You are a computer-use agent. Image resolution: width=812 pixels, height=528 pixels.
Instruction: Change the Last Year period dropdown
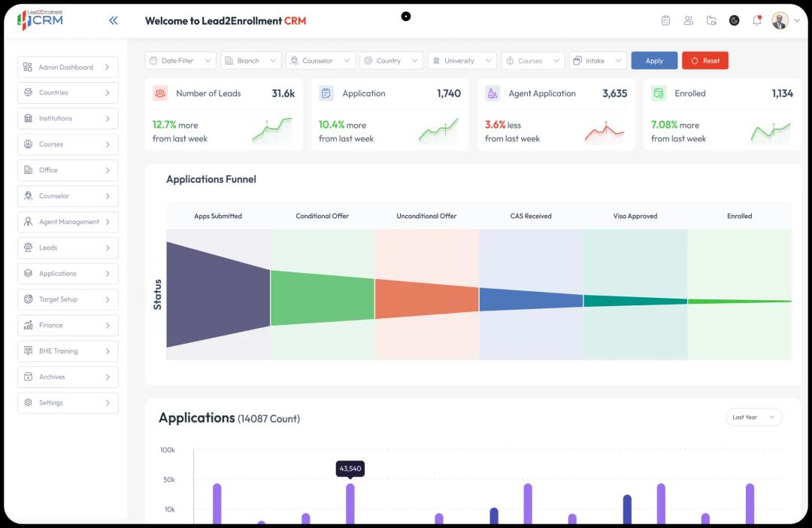tap(753, 417)
